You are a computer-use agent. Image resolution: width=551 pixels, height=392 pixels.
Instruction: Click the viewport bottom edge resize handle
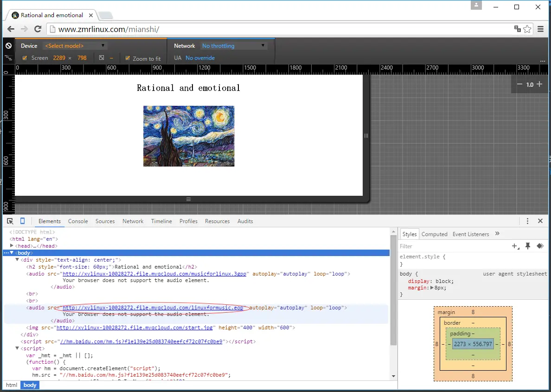188,199
